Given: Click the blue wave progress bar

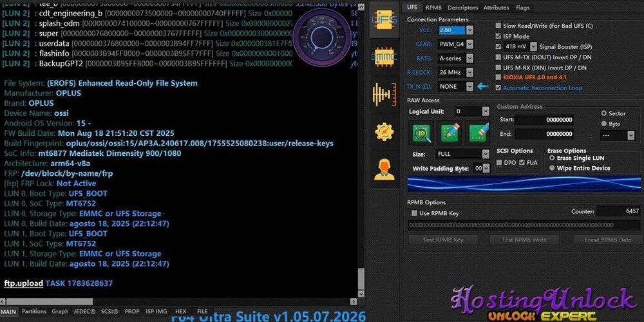Looking at the screenshot, I should point(524,184).
